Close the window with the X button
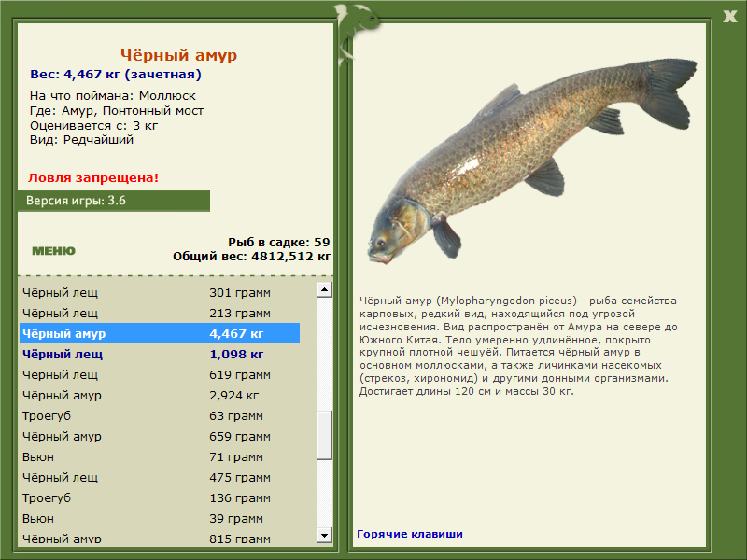The height and width of the screenshot is (560, 747). 729,16
